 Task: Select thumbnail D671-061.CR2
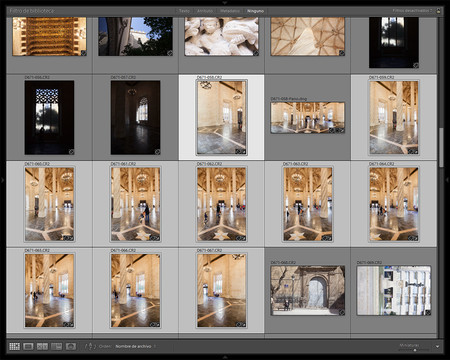coord(135,204)
